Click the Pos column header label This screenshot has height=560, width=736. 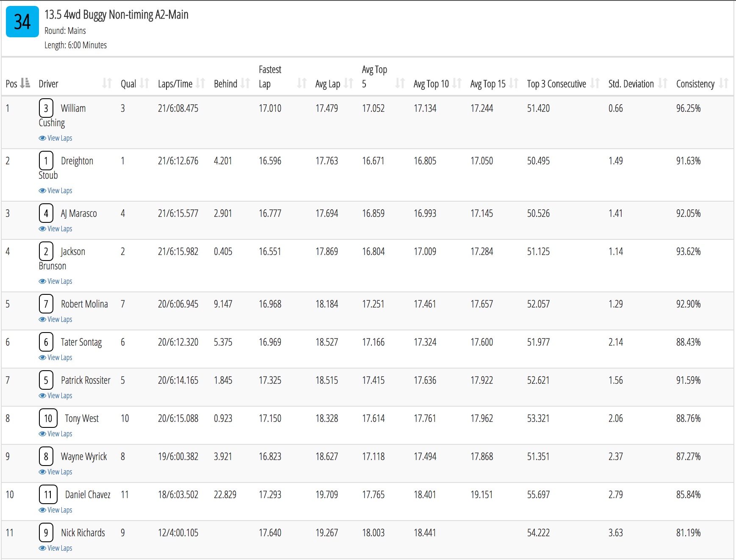tap(11, 84)
